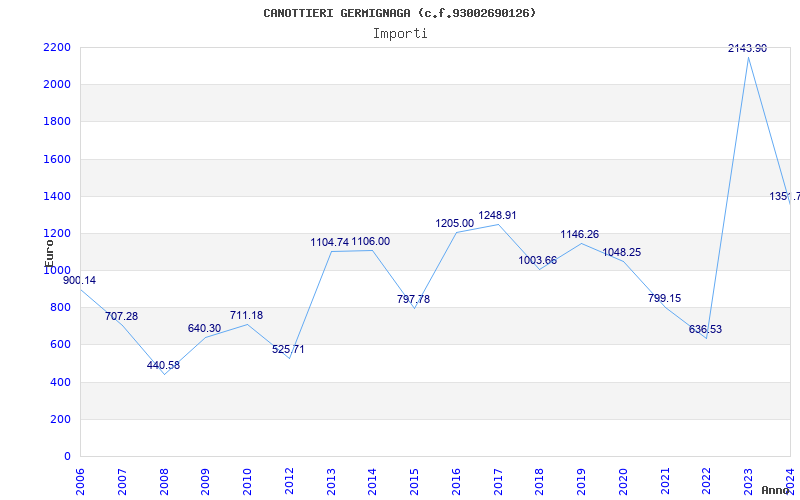Image resolution: width=800 pixels, height=500 pixels.
Task: Click data label 1104.74
Action: 330,242
